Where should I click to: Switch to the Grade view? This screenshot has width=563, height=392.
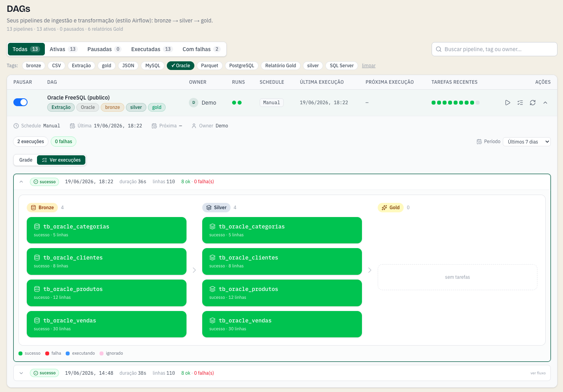(26, 160)
